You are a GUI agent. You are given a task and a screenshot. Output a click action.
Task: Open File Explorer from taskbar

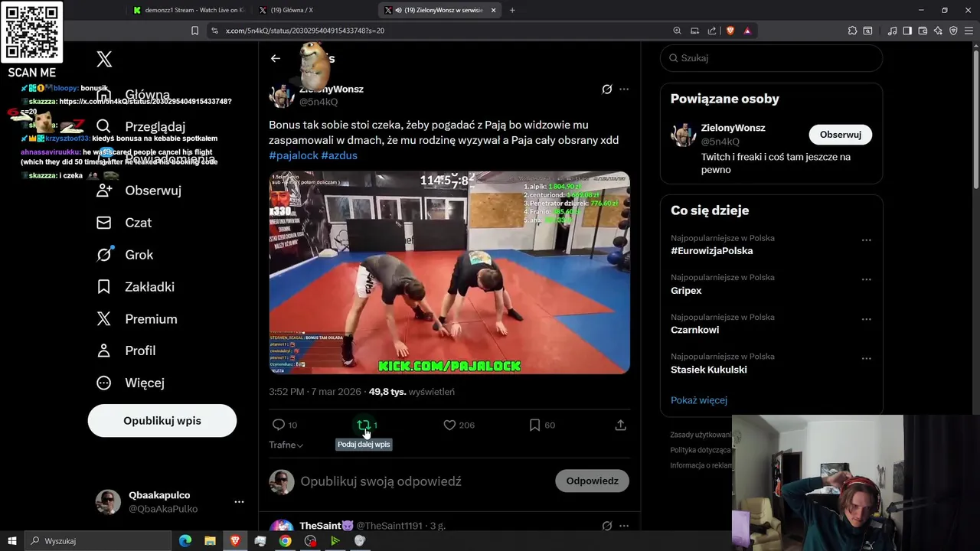click(x=210, y=541)
